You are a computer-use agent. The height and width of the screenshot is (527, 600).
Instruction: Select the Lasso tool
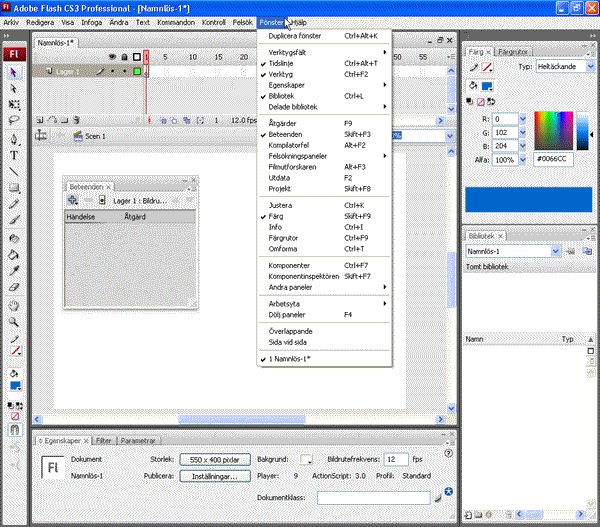click(x=14, y=120)
